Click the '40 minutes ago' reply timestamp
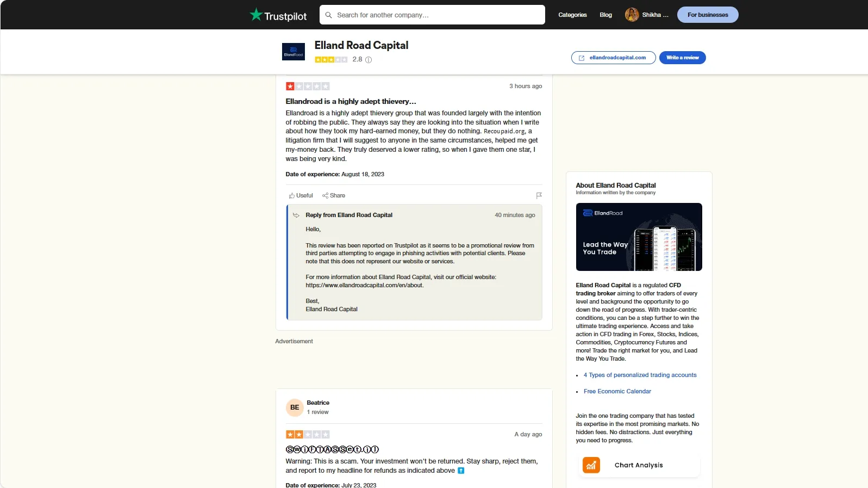Screen dimensions: 868x488 (515, 215)
